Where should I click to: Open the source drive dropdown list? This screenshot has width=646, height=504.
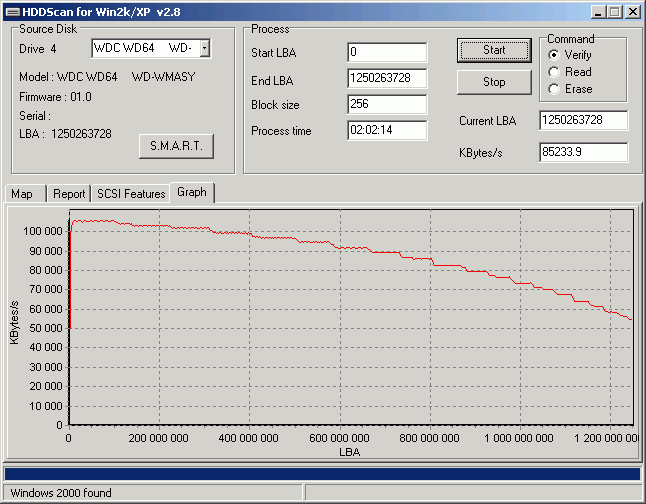[204, 48]
